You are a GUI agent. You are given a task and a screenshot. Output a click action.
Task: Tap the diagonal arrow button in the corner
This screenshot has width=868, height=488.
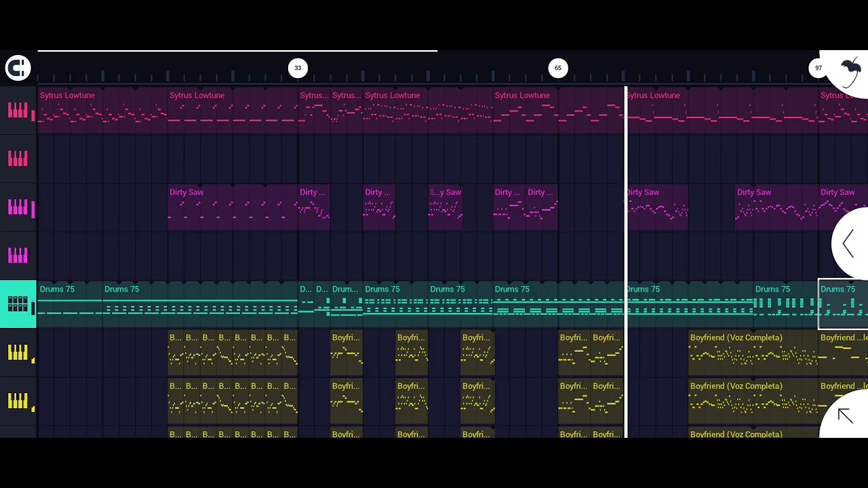(x=845, y=415)
